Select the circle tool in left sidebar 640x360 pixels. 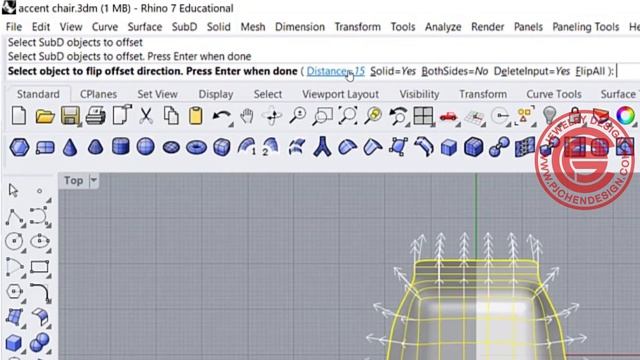click(x=14, y=241)
